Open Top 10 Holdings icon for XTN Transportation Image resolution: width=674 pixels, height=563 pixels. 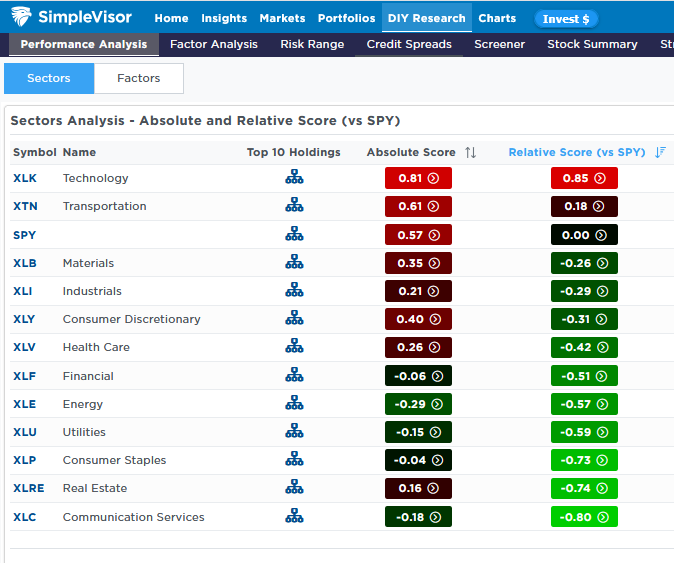[294, 205]
